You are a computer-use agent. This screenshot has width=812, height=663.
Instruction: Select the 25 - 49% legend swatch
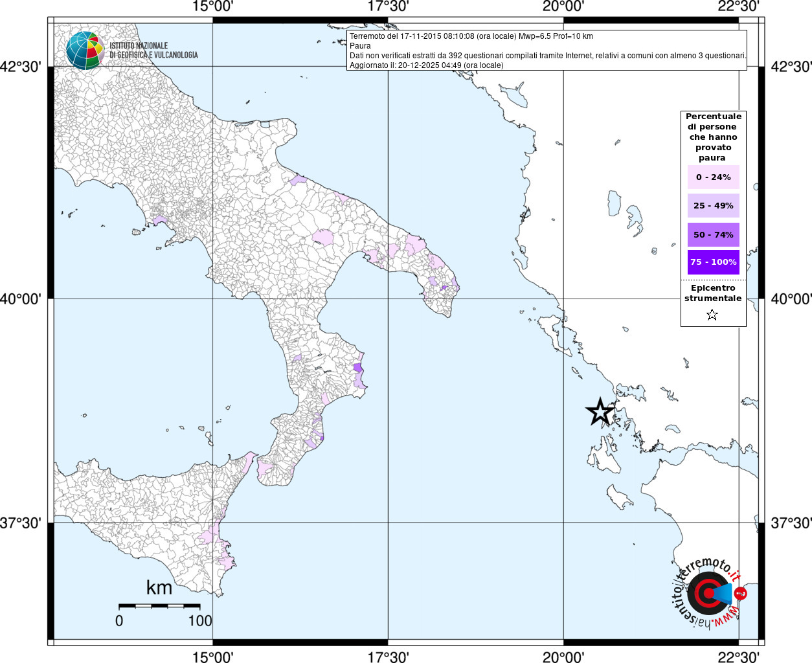[713, 205]
